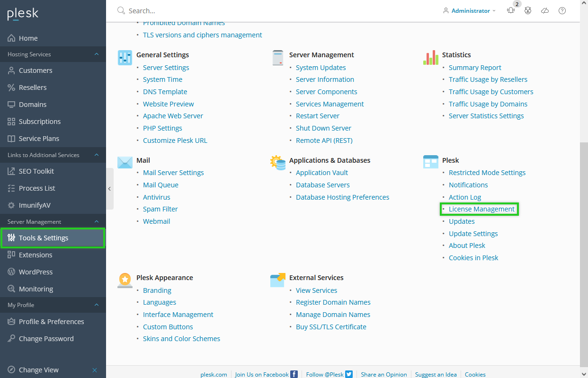Click the Plesk Appearance star icon
588x378 pixels.
coord(125,280)
